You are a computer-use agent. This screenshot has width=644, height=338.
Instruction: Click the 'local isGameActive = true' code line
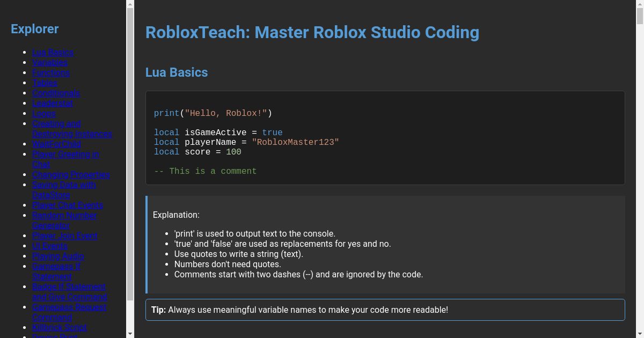(x=218, y=133)
